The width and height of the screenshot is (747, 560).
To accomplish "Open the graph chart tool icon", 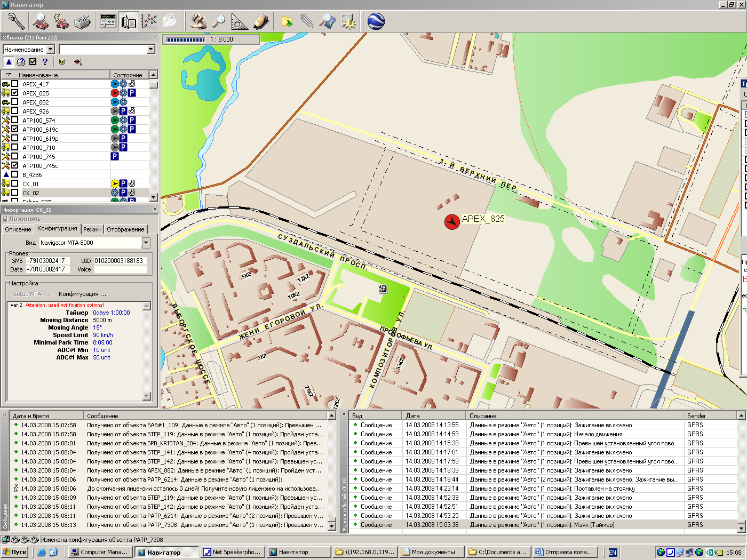I will point(150,21).
